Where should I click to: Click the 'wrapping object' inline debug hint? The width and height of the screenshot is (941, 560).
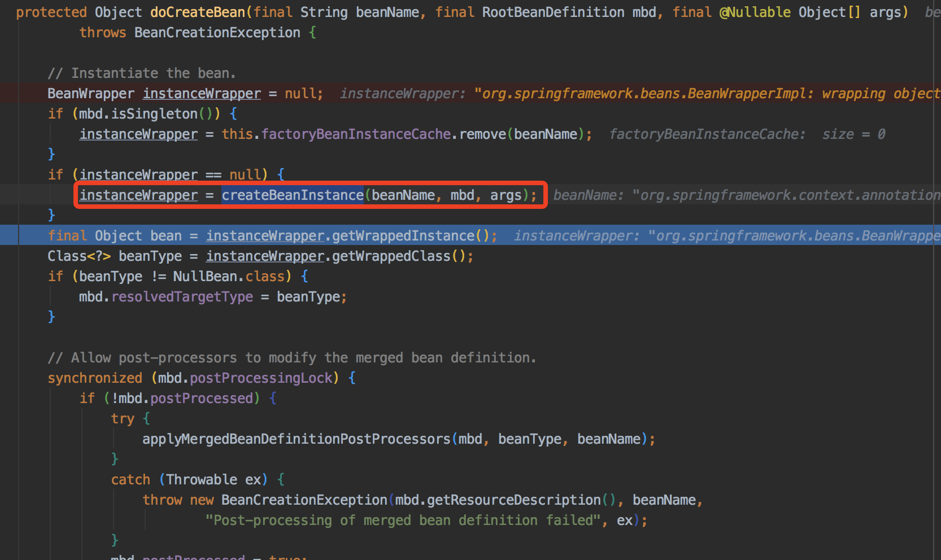click(881, 94)
